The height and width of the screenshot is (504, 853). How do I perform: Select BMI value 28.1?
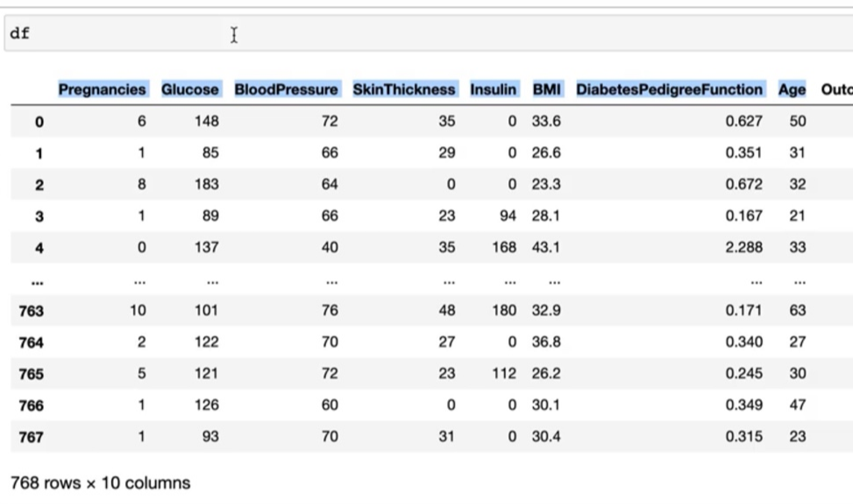click(x=546, y=216)
